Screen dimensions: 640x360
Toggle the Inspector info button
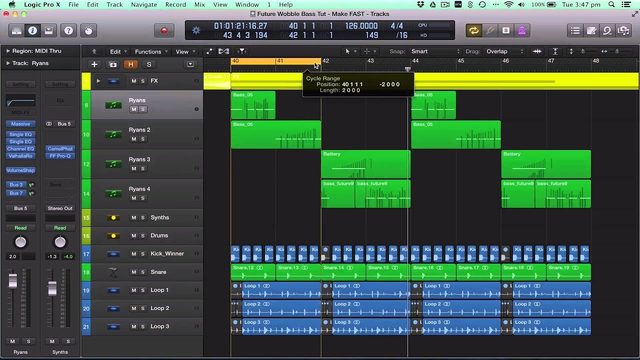click(33, 31)
